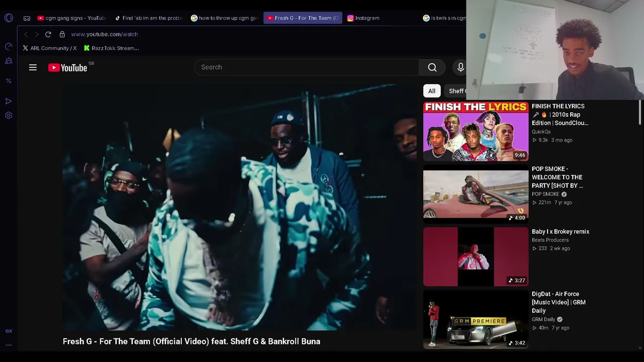
Task: Switch to the 'is twin s in cgm' tab
Action: tap(444, 18)
